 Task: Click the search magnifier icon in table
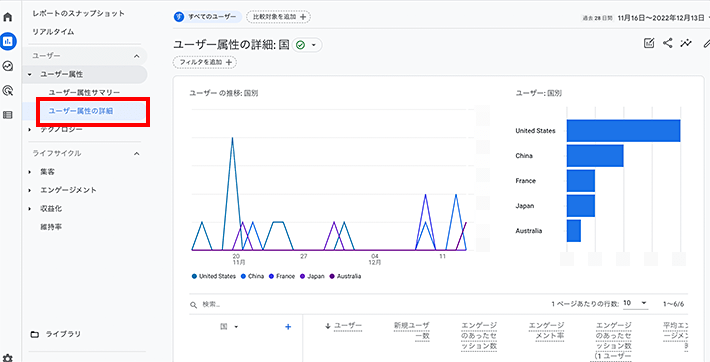point(193,305)
